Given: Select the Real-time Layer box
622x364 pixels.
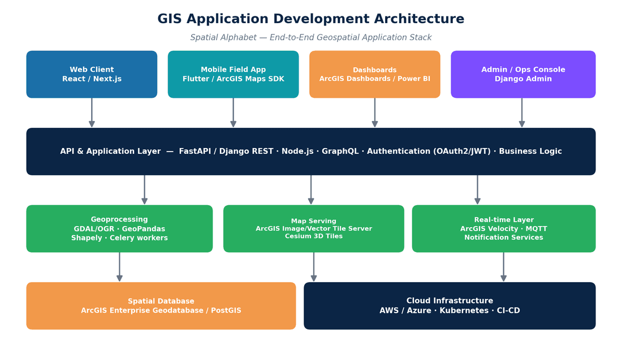Looking at the screenshot, I should (x=504, y=228).
